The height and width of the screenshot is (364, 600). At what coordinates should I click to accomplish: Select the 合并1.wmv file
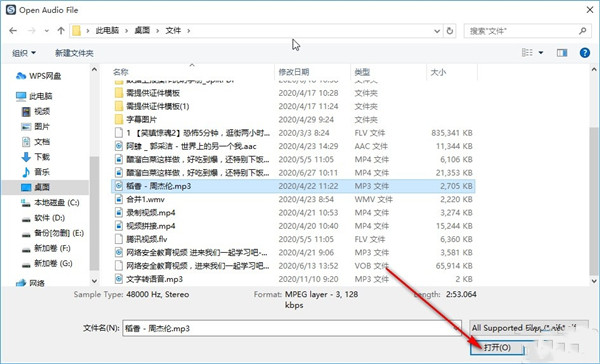point(293,199)
